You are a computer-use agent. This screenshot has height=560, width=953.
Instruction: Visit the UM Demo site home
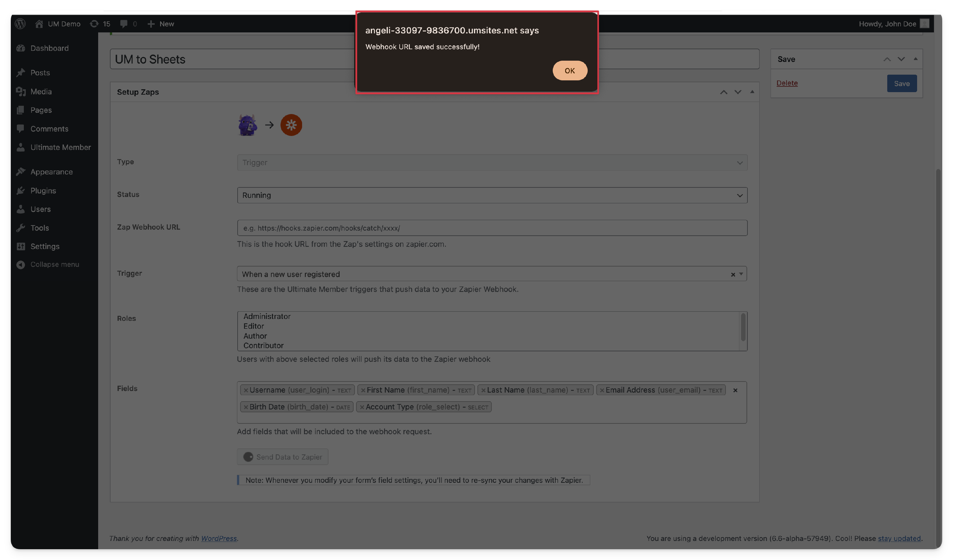point(57,24)
